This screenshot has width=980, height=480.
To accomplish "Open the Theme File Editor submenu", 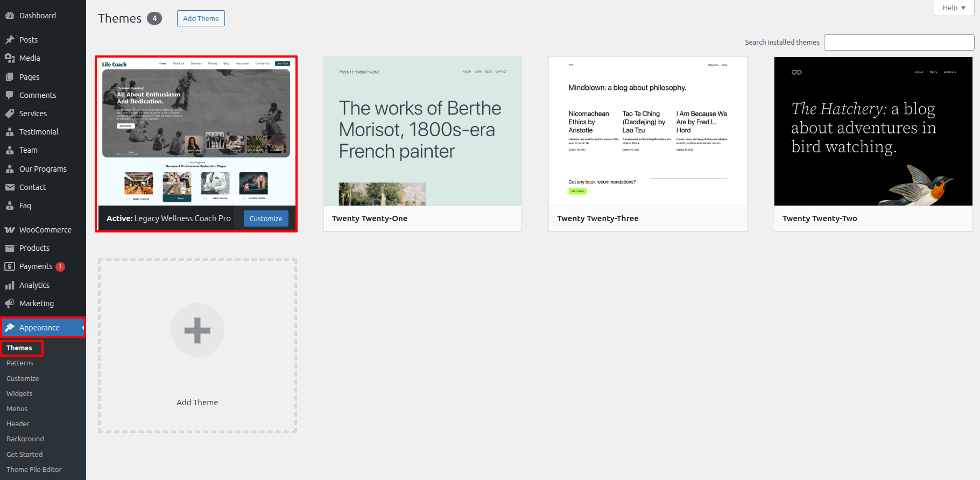I will point(34,470).
